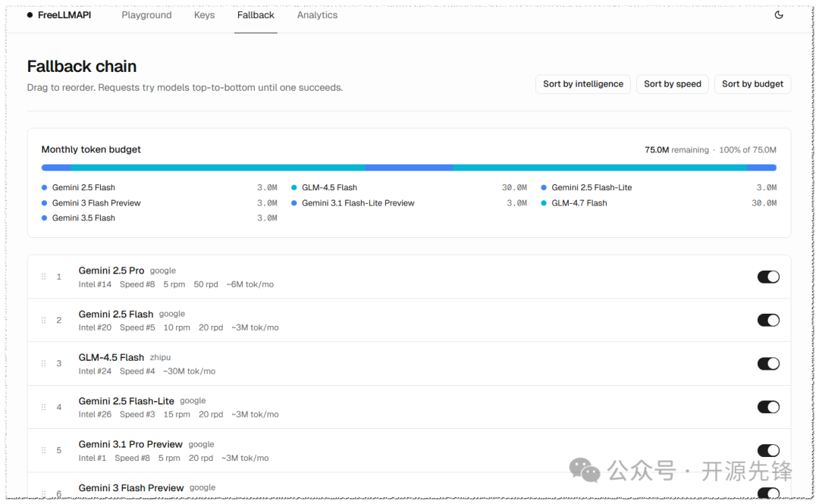Screen dimensions: 819x504
Task: Click Sort by intelligence button
Action: pos(583,84)
